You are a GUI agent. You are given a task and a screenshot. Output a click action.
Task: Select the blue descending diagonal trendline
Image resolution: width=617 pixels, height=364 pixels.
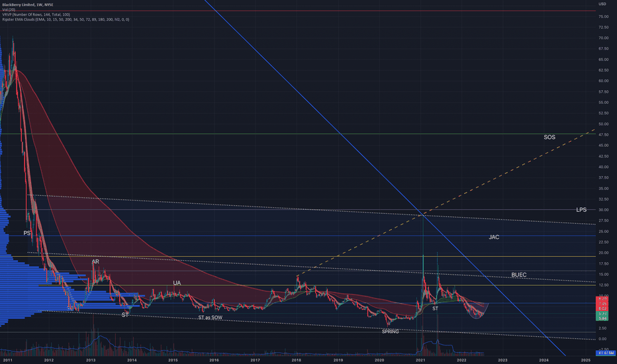385,178
